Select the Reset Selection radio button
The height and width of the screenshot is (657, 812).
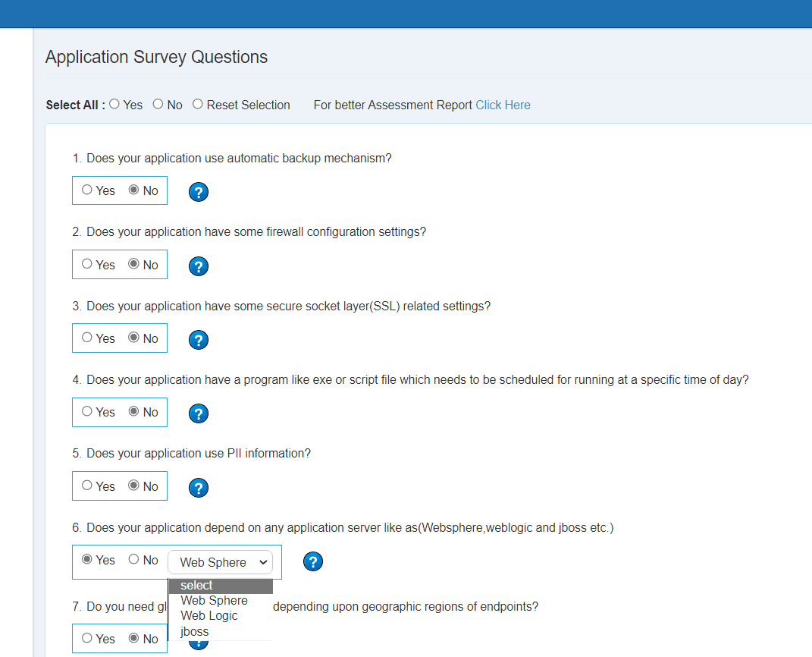[197, 104]
